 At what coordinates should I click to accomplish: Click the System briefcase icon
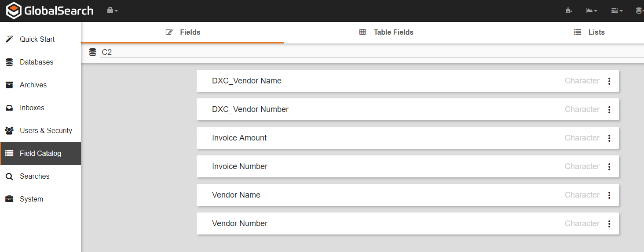coord(9,199)
